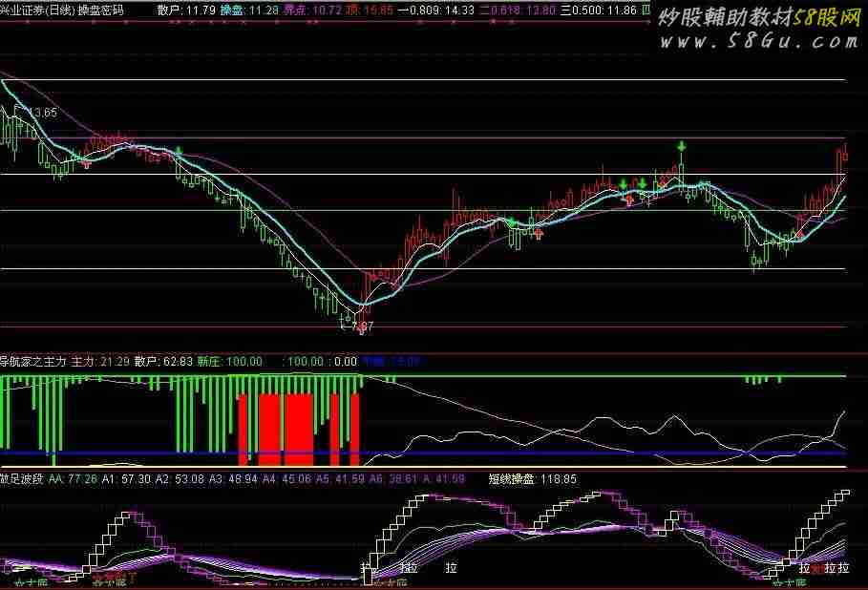868x590 pixels.
Task: Select the 一0.809: 14.33 Fibonacci value
Action: tap(436, 10)
